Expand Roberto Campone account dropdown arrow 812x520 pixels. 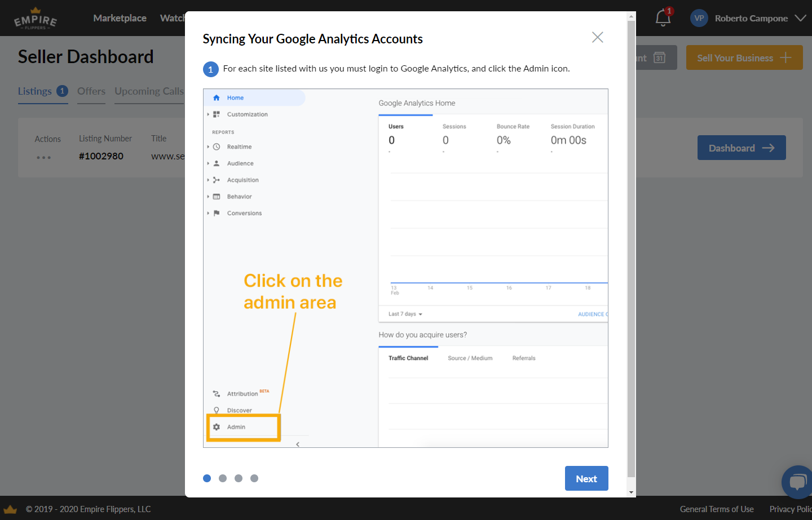tap(800, 18)
